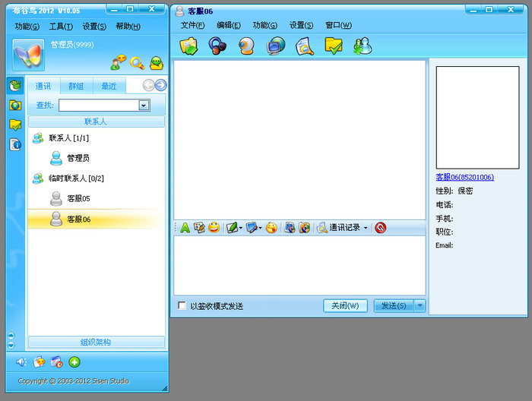Open the 客服06(85201006) profile link
This screenshot has width=532, height=401.
coord(465,177)
